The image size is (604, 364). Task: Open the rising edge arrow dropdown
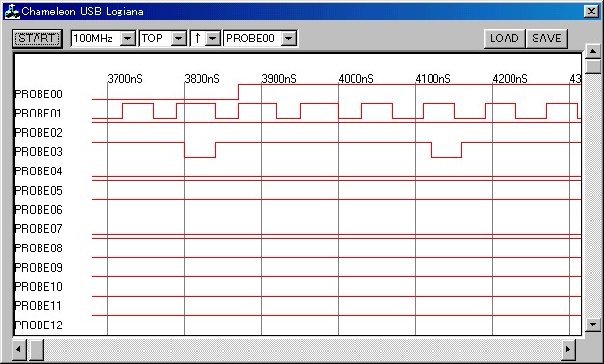(213, 39)
